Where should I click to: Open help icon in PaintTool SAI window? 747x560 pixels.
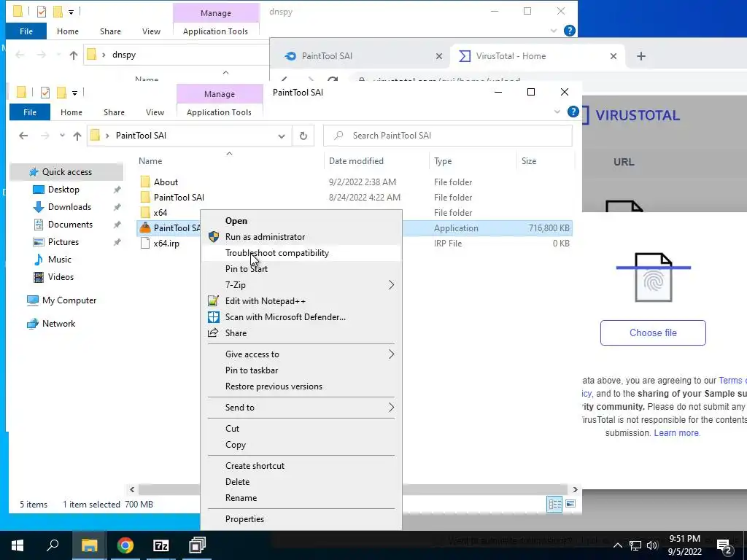tap(573, 112)
